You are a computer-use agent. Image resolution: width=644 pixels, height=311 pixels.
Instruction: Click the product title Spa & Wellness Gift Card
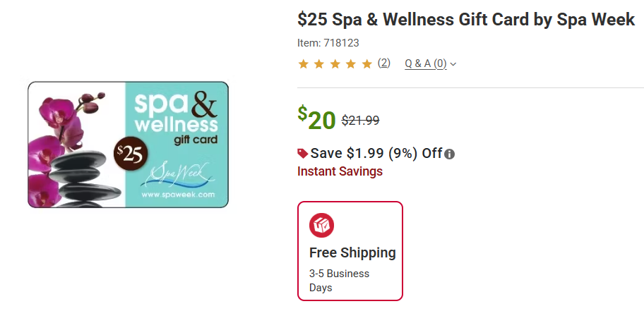(466, 19)
